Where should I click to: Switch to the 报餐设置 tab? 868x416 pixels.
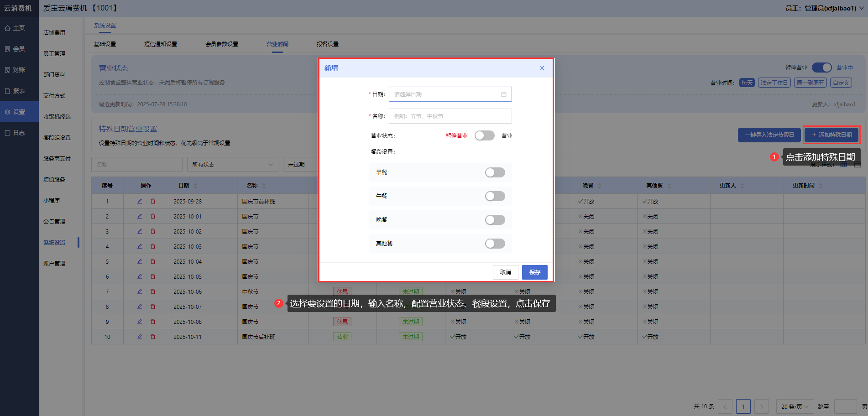pyautogui.click(x=327, y=44)
